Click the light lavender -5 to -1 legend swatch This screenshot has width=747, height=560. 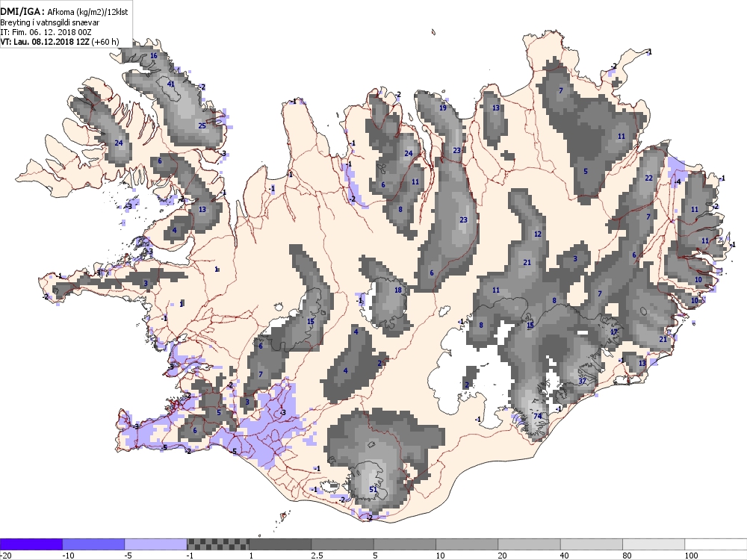pos(156,544)
